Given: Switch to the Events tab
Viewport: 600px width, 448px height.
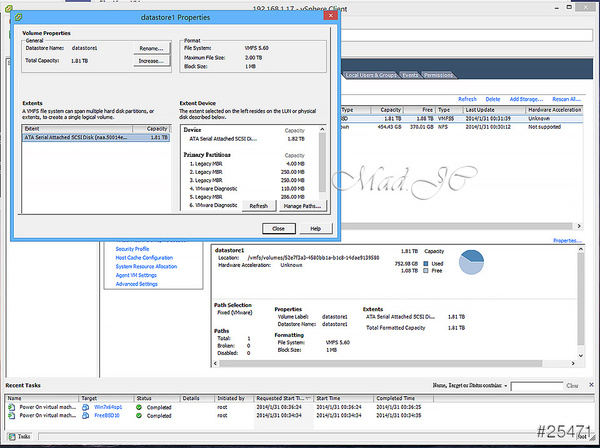Looking at the screenshot, I should (x=411, y=75).
